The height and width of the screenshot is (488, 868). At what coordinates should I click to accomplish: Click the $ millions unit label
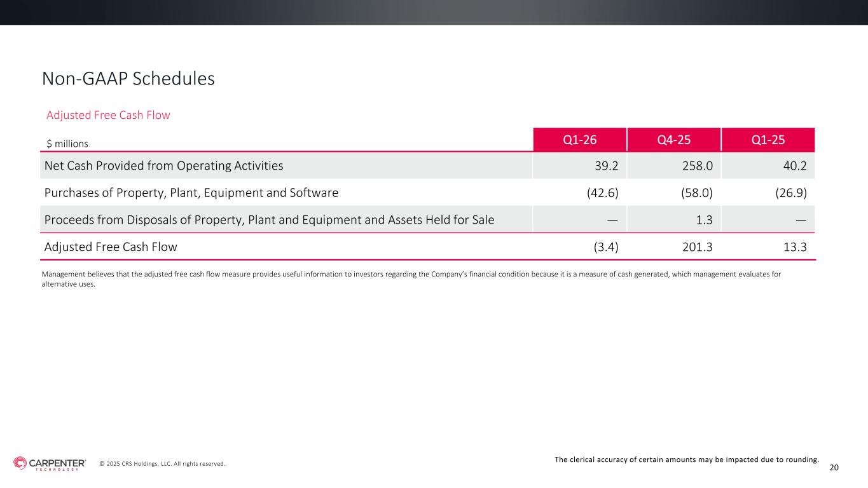click(67, 144)
